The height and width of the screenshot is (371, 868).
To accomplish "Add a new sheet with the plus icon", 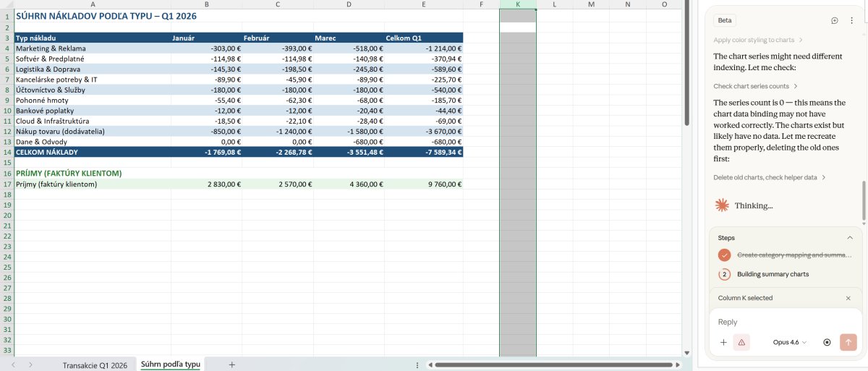I will (x=232, y=364).
